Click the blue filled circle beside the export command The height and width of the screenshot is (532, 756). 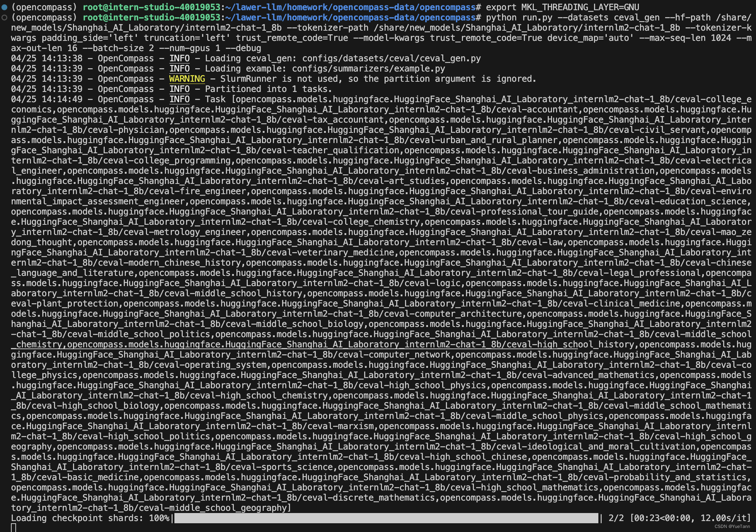click(x=4, y=7)
